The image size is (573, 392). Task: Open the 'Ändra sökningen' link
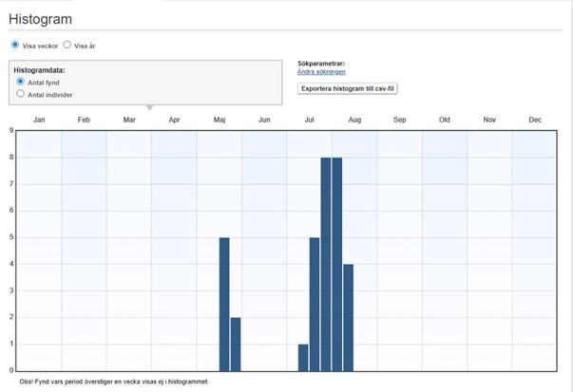pyautogui.click(x=321, y=72)
